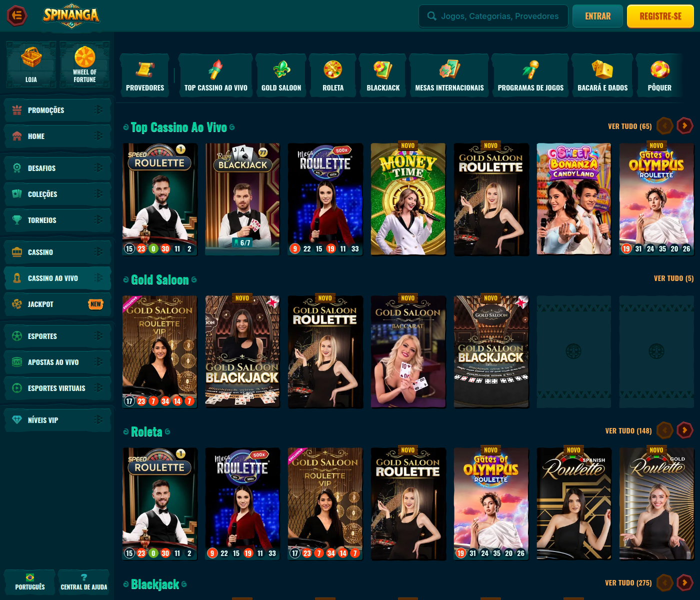Click the Top Cassino Ao Vivo heading
700x600 pixels.
tap(179, 127)
